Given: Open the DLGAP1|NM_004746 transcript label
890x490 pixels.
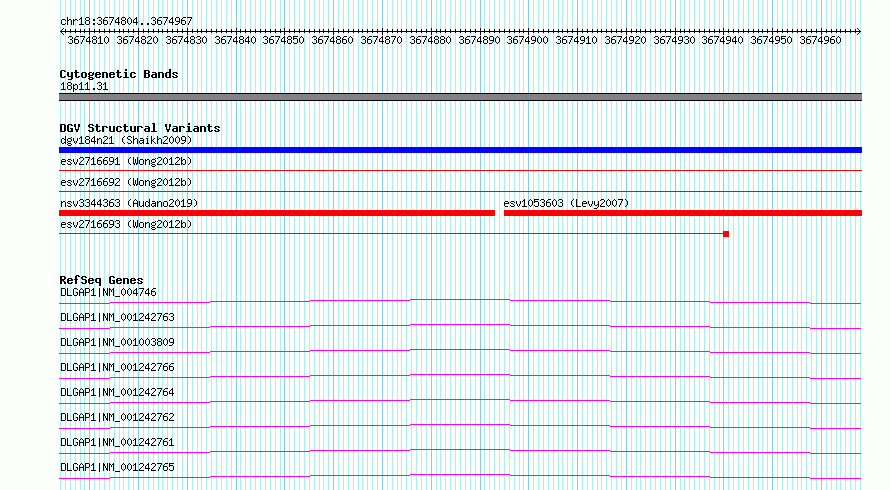Looking at the screenshot, I should coord(108,292).
